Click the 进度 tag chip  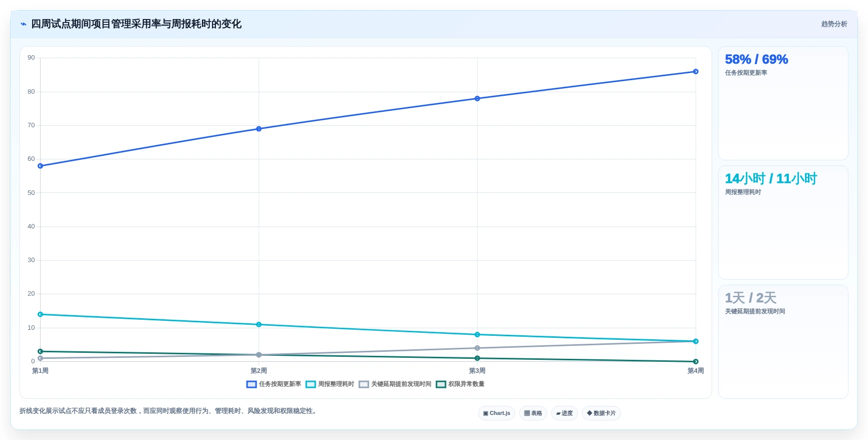click(564, 413)
